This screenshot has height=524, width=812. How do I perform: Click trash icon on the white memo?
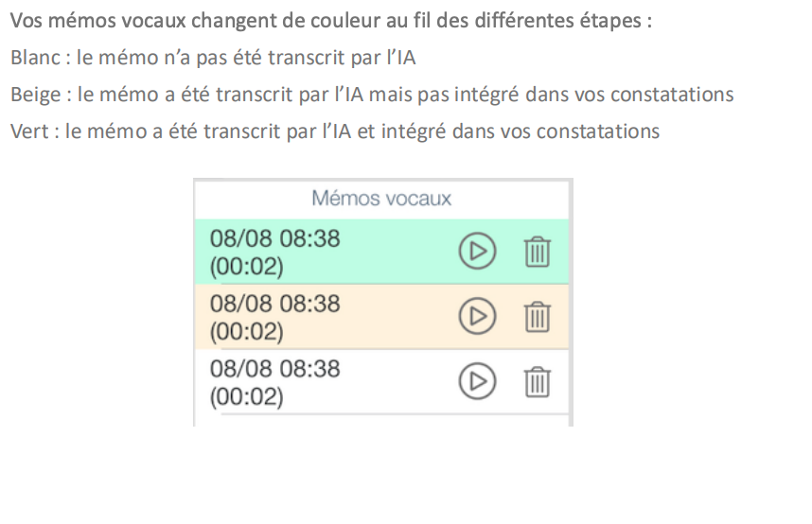(x=538, y=380)
